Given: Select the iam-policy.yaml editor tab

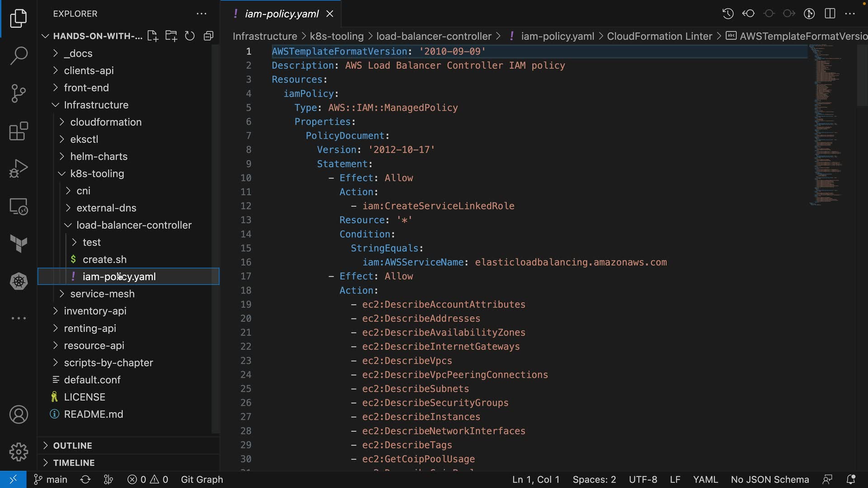Looking at the screenshot, I should [281, 14].
